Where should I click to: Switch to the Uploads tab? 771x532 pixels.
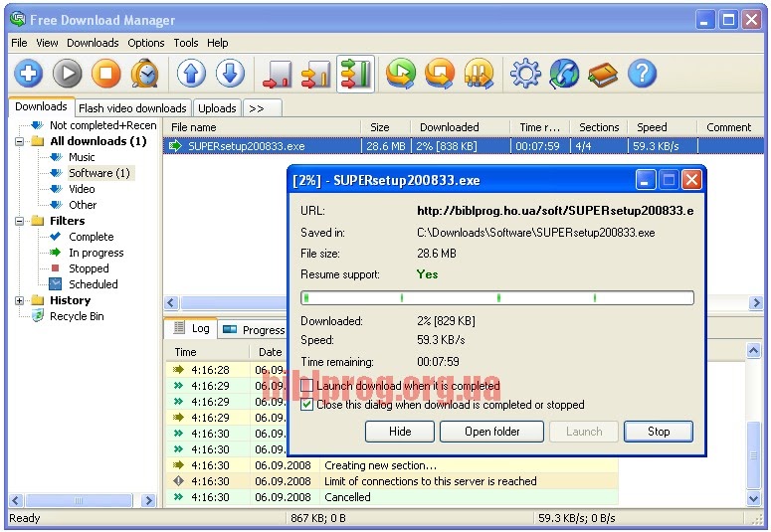(217, 108)
